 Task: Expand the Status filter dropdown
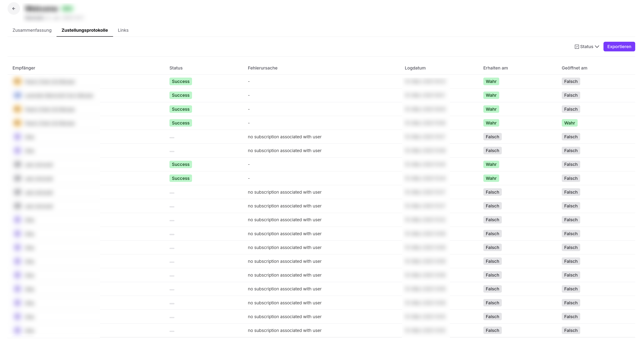[x=587, y=47]
